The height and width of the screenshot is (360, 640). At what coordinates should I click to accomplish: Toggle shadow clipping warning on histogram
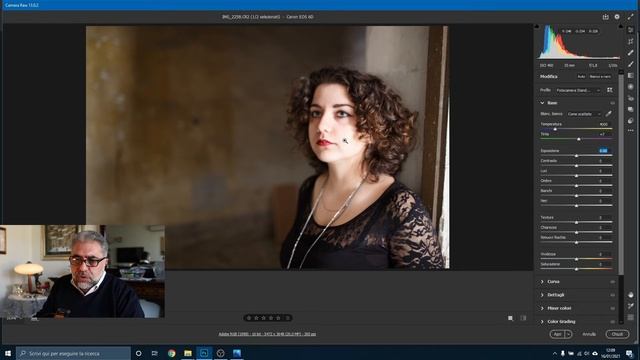(x=537, y=26)
